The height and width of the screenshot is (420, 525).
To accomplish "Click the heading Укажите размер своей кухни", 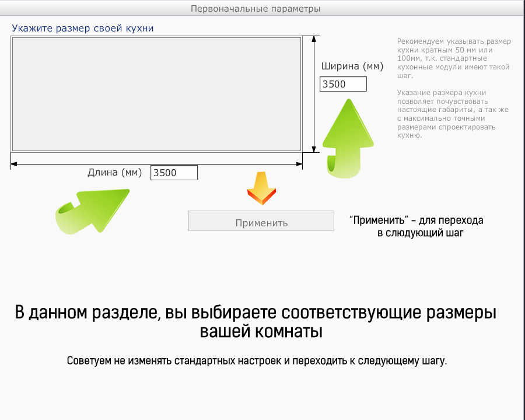I will pyautogui.click(x=82, y=28).
